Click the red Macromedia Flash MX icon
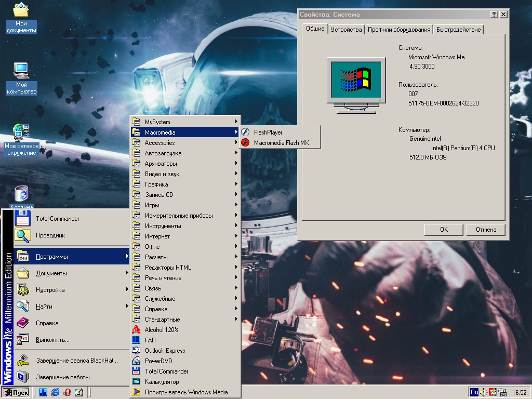Image resolution: width=532 pixels, height=399 pixels. click(x=245, y=142)
